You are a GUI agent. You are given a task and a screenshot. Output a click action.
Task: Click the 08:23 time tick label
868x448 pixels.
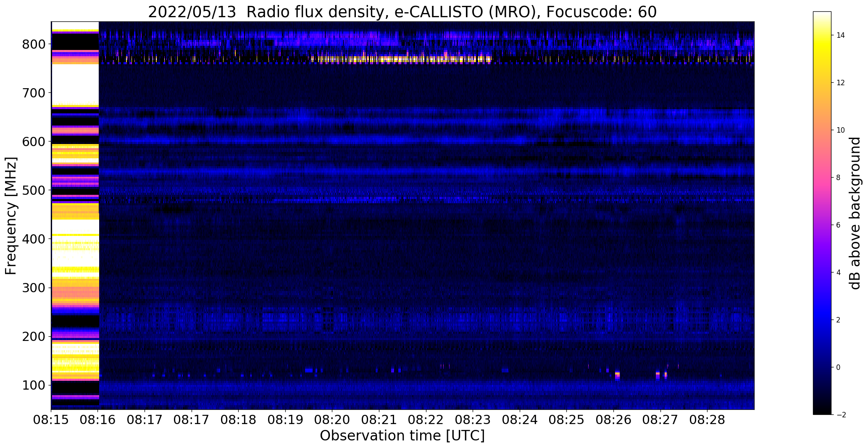pyautogui.click(x=473, y=420)
